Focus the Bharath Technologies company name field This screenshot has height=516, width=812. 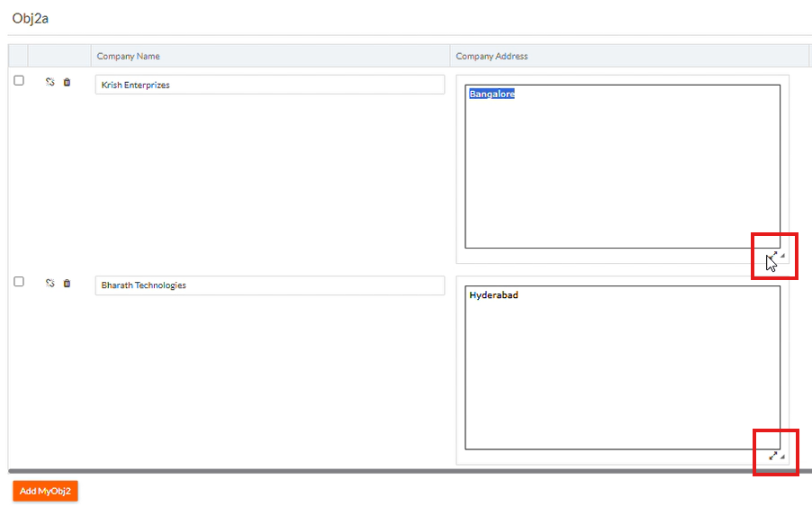pyautogui.click(x=269, y=285)
